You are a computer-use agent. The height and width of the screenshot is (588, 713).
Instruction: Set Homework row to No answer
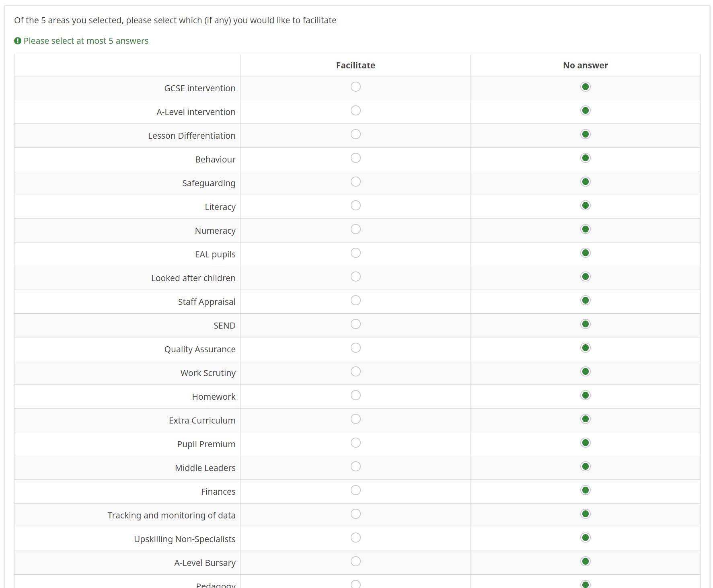[x=586, y=395]
